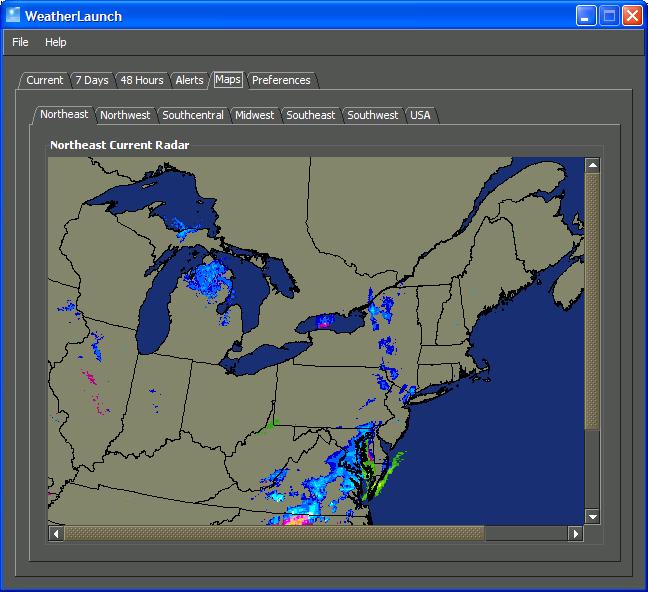Click the map's scroll up arrow
Viewport: 648px width, 592px height.
click(592, 165)
